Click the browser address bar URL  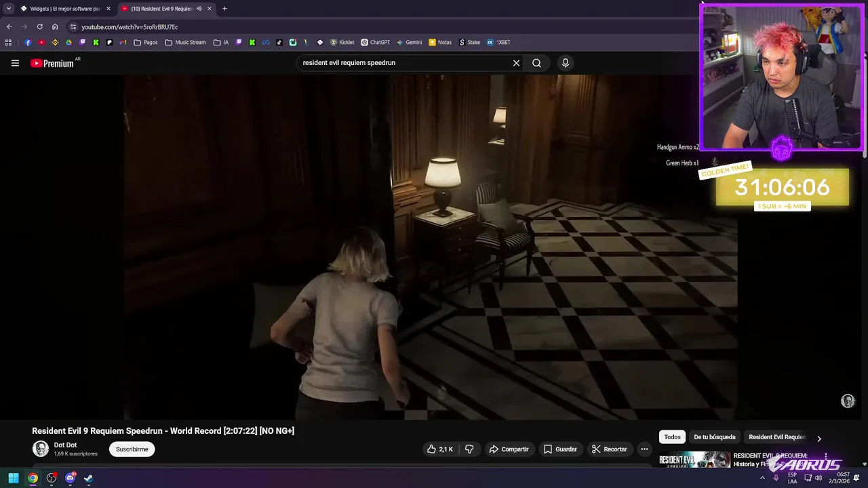[x=130, y=26]
